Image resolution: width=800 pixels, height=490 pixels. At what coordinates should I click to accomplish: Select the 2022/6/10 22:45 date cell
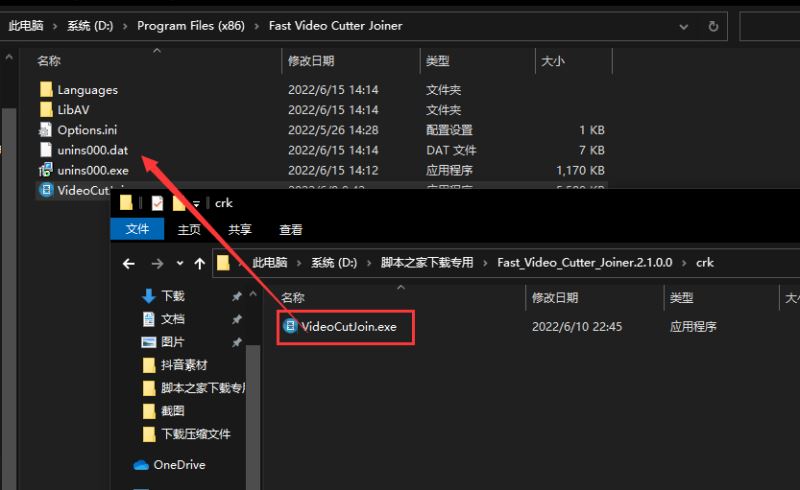click(x=577, y=327)
